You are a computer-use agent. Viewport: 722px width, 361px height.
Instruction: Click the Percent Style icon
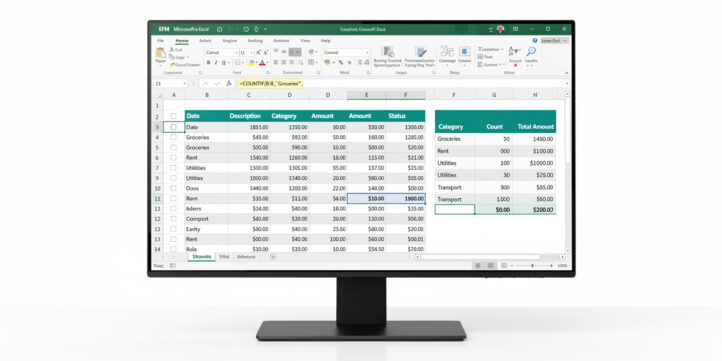tap(341, 63)
